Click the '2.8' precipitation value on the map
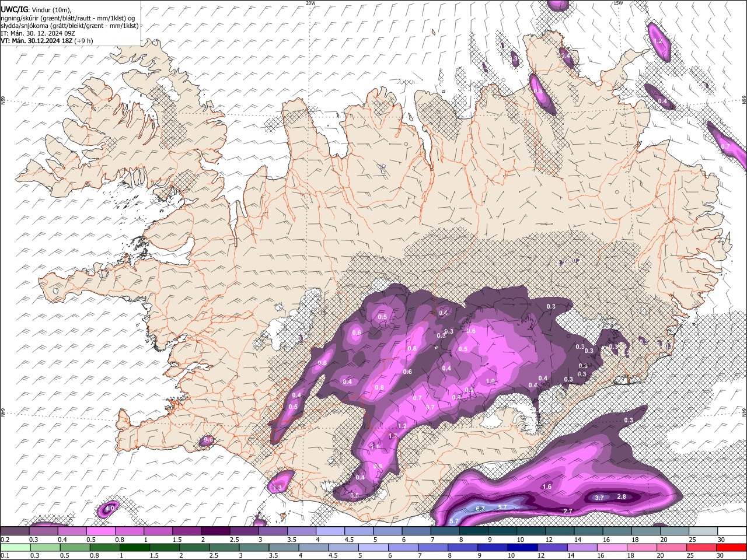747x560 pixels. point(622,496)
